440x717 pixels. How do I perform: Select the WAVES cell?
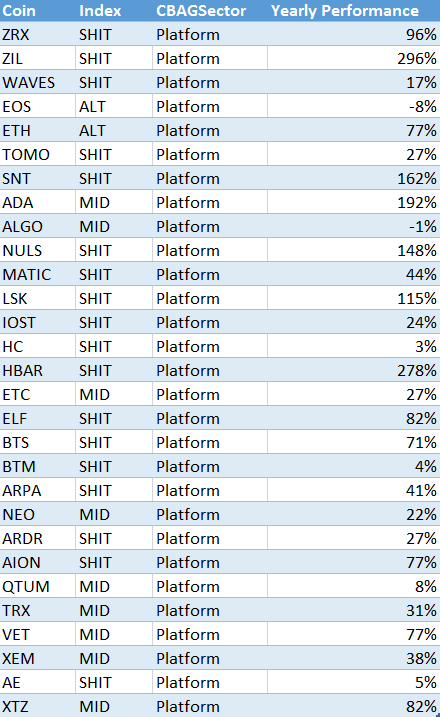point(38,82)
